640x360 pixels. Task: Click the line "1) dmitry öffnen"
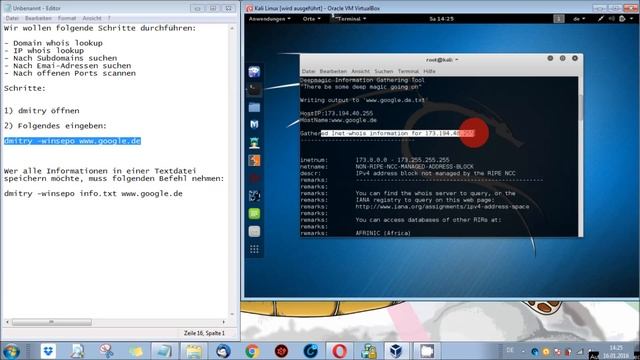tap(42, 111)
